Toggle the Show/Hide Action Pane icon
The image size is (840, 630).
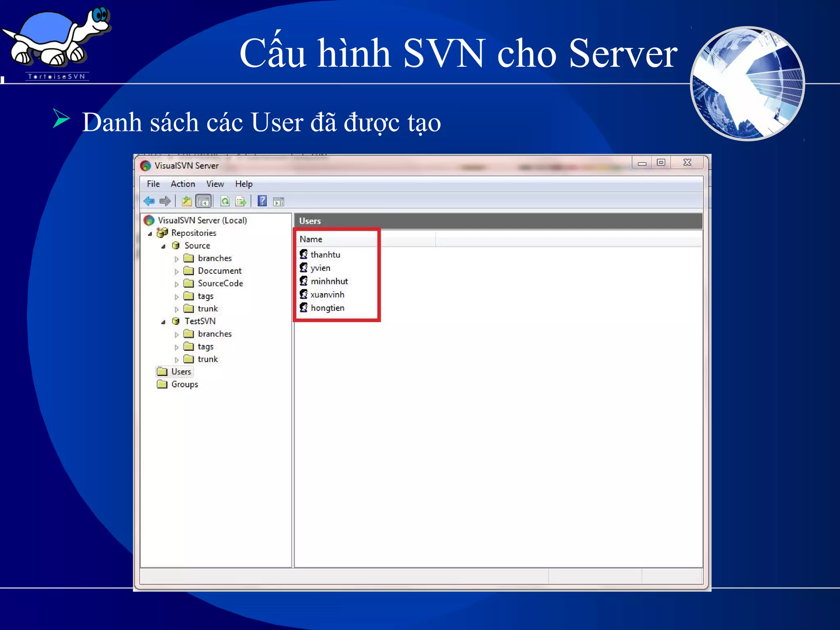(x=278, y=201)
